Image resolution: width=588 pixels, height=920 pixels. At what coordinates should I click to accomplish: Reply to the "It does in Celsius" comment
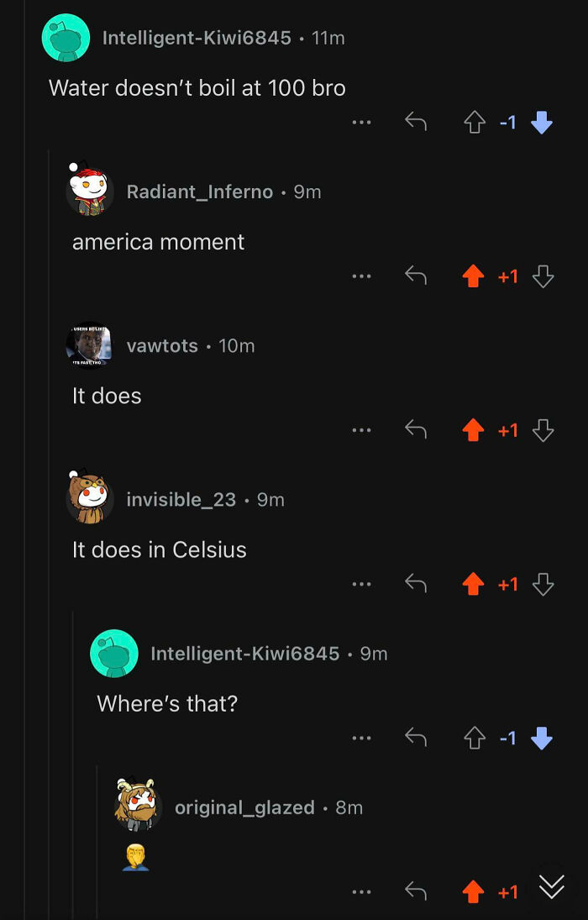417,583
